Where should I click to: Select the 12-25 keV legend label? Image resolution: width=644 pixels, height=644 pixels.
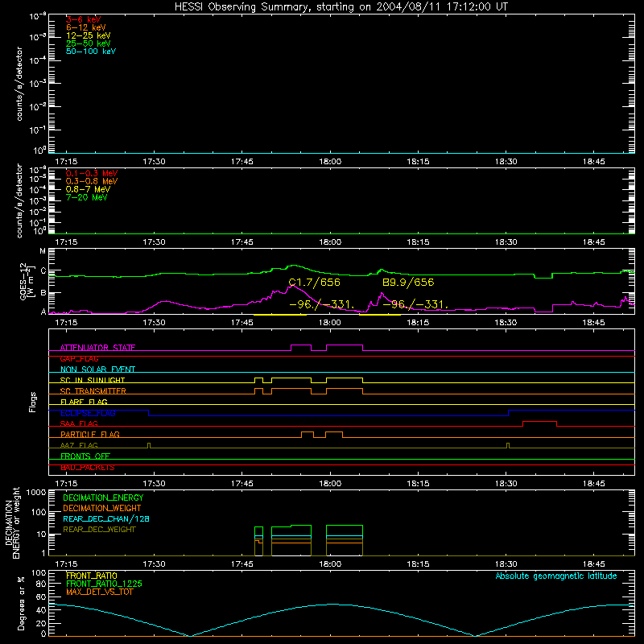coord(89,35)
